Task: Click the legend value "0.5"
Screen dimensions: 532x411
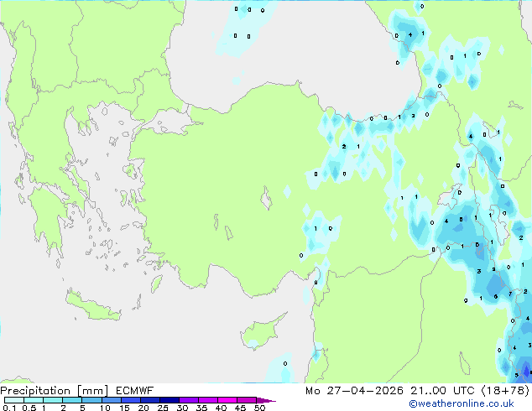Action: click(29, 408)
